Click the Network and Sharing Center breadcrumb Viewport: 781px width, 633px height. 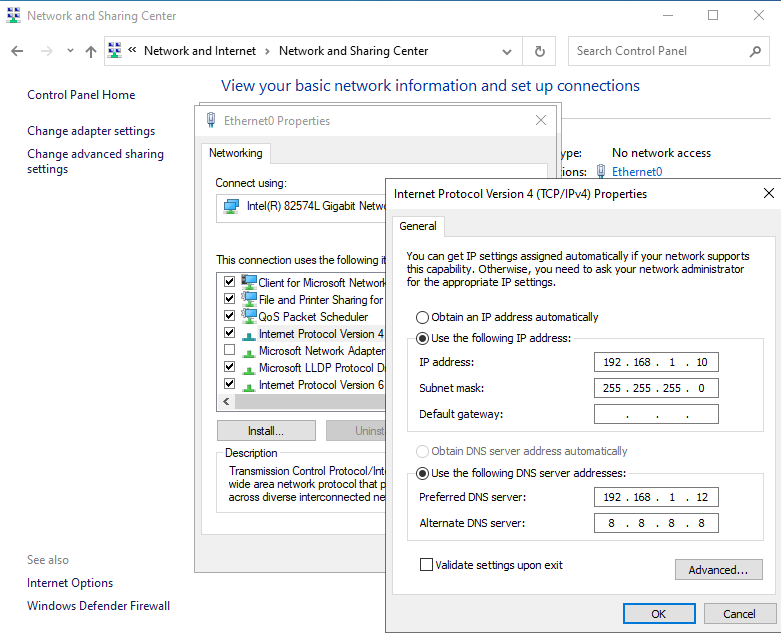click(353, 51)
